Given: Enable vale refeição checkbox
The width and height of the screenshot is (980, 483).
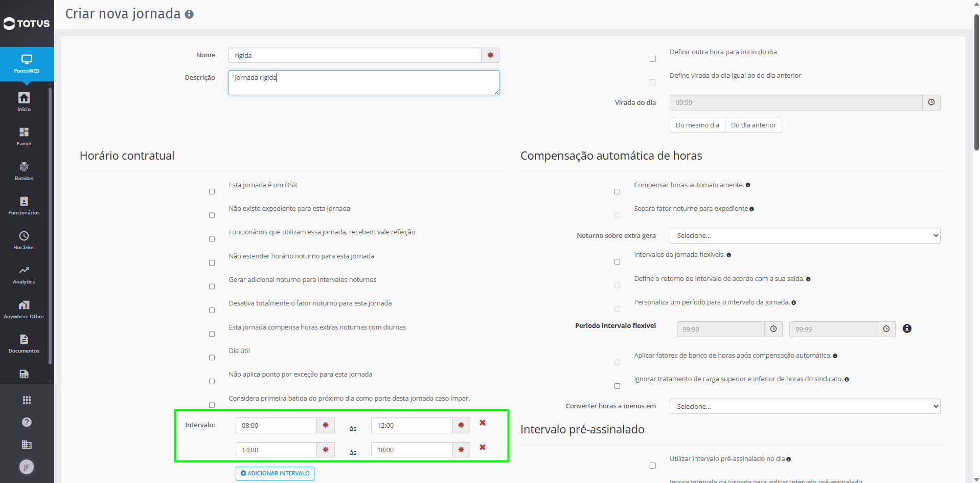Looking at the screenshot, I should coord(212,239).
